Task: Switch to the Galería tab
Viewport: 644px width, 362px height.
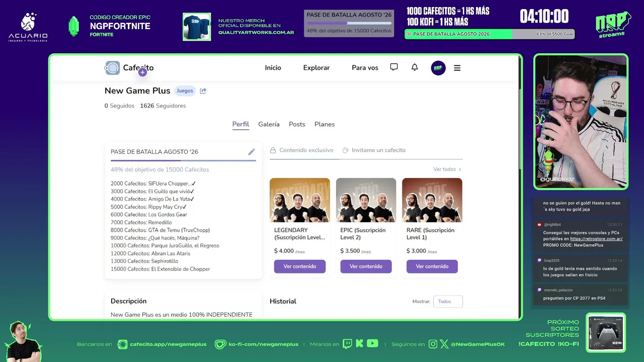Action: [x=269, y=124]
